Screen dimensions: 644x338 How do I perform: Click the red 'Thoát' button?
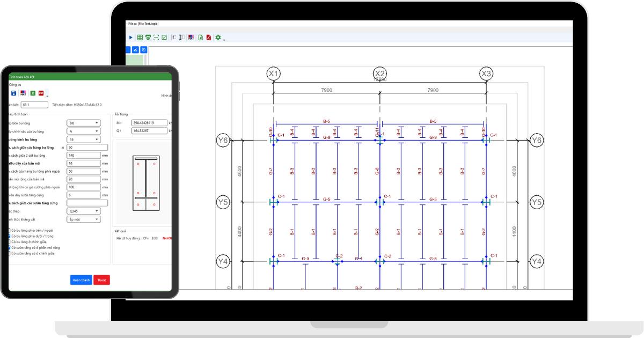click(x=101, y=280)
